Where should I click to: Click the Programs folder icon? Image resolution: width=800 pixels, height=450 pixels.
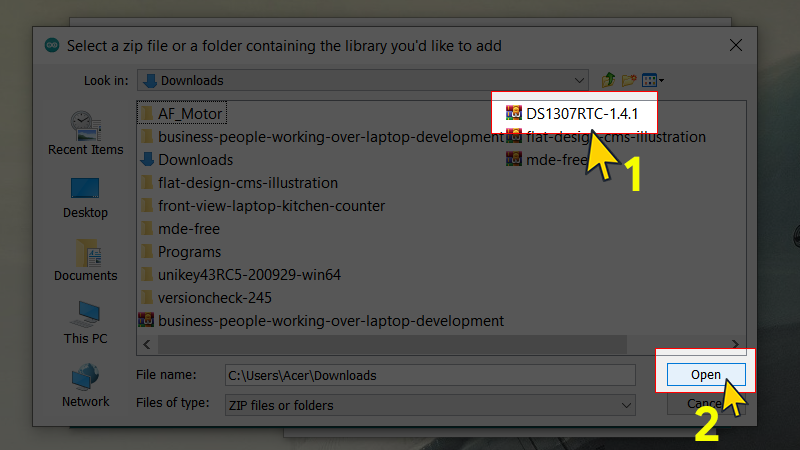(x=147, y=252)
